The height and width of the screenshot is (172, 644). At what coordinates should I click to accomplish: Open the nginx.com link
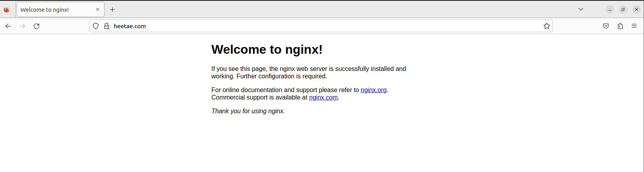pos(323,98)
